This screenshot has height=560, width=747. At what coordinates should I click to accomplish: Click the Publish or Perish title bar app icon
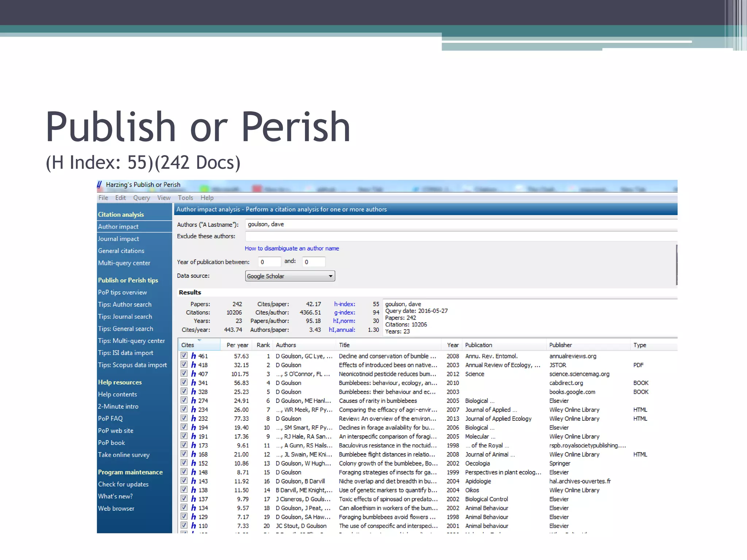[x=99, y=185]
